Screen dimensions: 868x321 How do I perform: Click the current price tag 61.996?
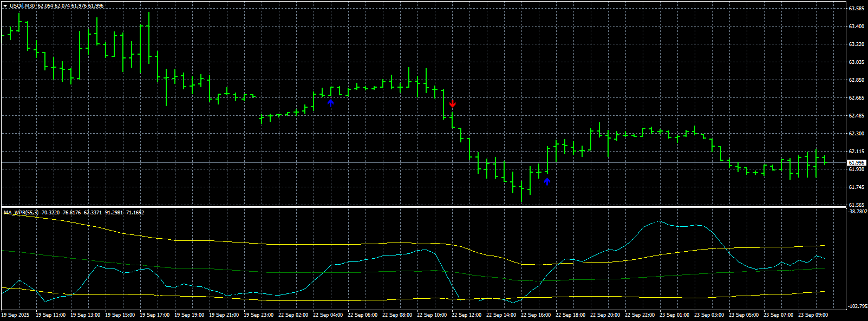(x=857, y=162)
